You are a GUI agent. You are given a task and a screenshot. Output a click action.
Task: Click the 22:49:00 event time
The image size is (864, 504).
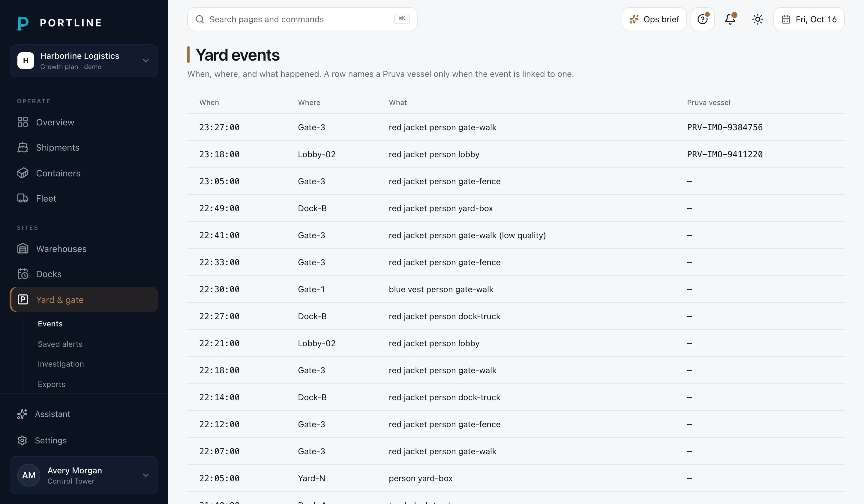(219, 208)
